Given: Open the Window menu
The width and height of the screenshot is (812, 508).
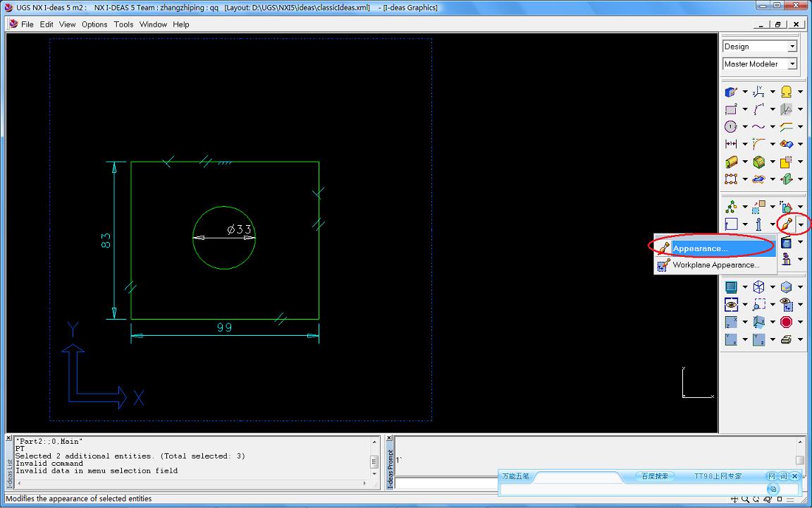Looking at the screenshot, I should (x=153, y=25).
